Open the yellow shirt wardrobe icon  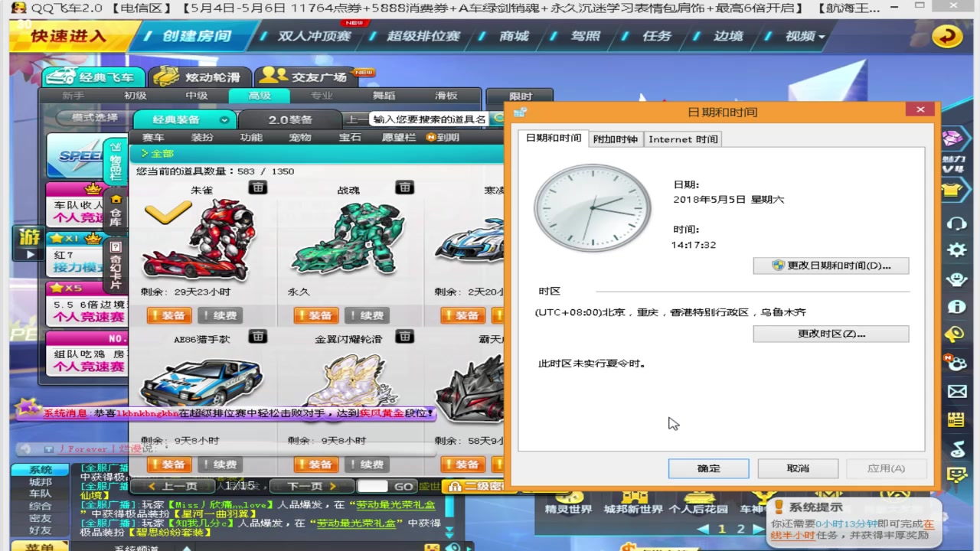[x=952, y=190]
